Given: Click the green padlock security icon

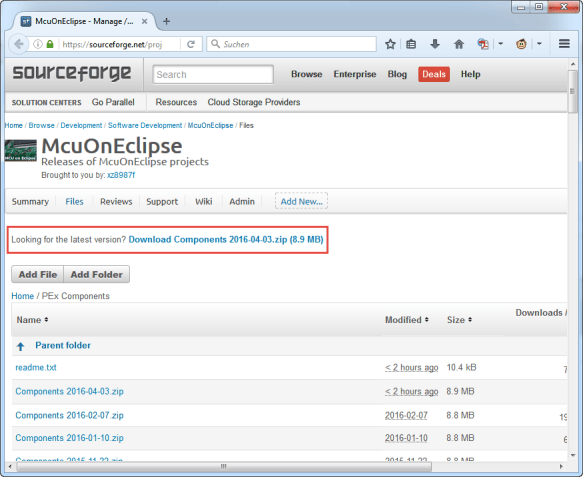Looking at the screenshot, I should pyautogui.click(x=50, y=44).
